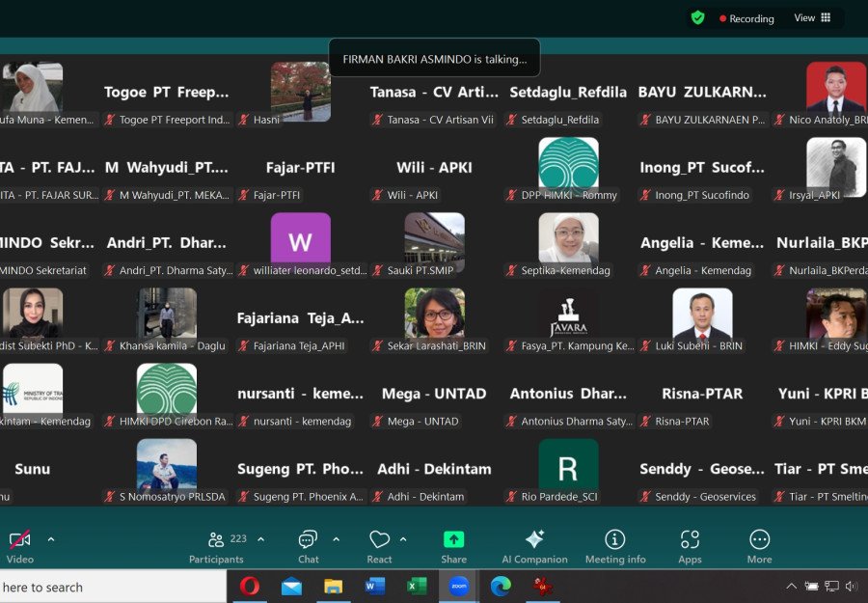Click the Tanasa - CV Artisan Vii tile
868x603 pixels.
pyautogui.click(x=435, y=92)
